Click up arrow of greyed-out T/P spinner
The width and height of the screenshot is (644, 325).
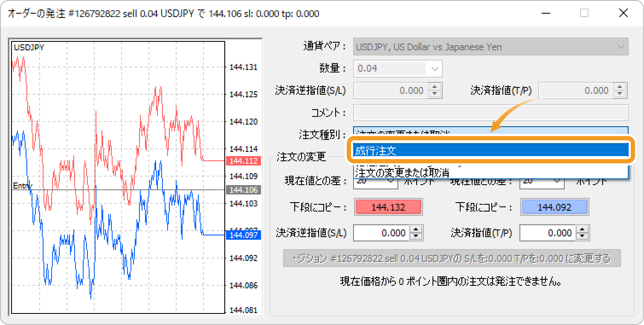click(x=620, y=87)
